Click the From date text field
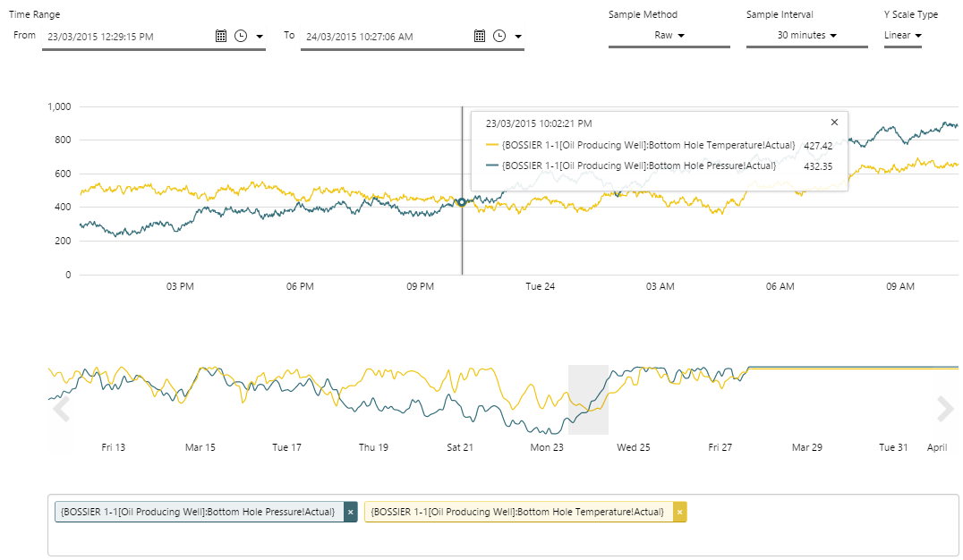 (125, 37)
